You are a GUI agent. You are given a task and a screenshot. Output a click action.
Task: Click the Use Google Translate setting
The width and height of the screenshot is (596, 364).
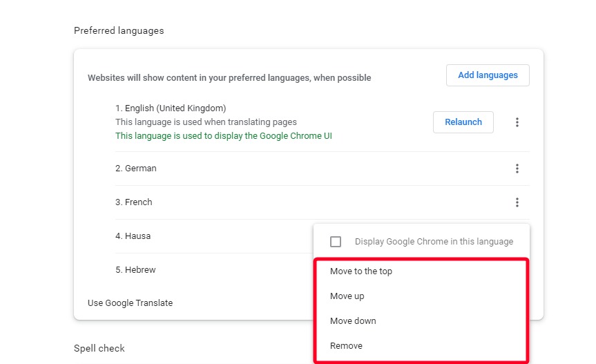(130, 303)
